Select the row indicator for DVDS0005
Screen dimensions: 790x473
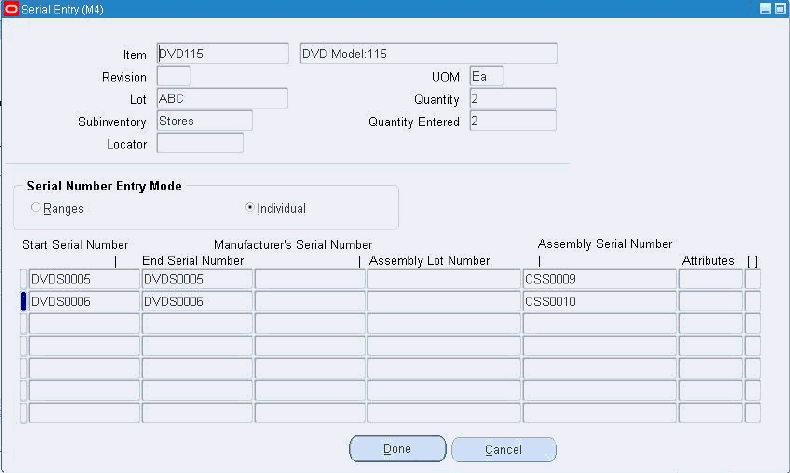tap(23, 279)
